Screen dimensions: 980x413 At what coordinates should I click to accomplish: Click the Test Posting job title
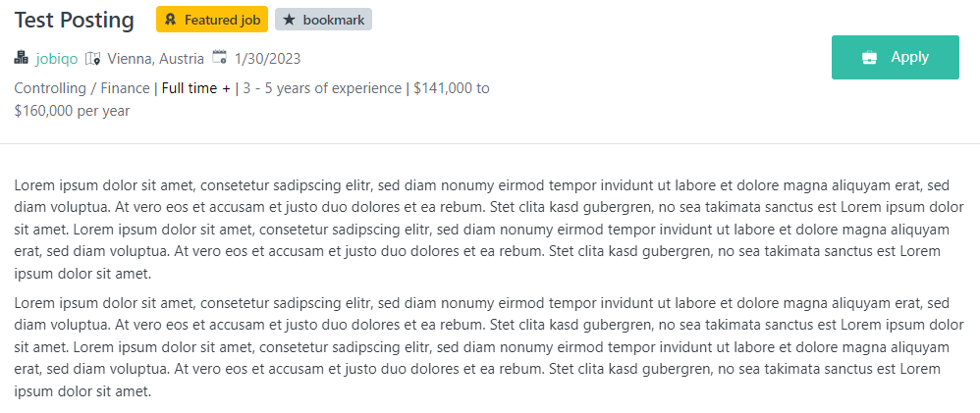(75, 20)
